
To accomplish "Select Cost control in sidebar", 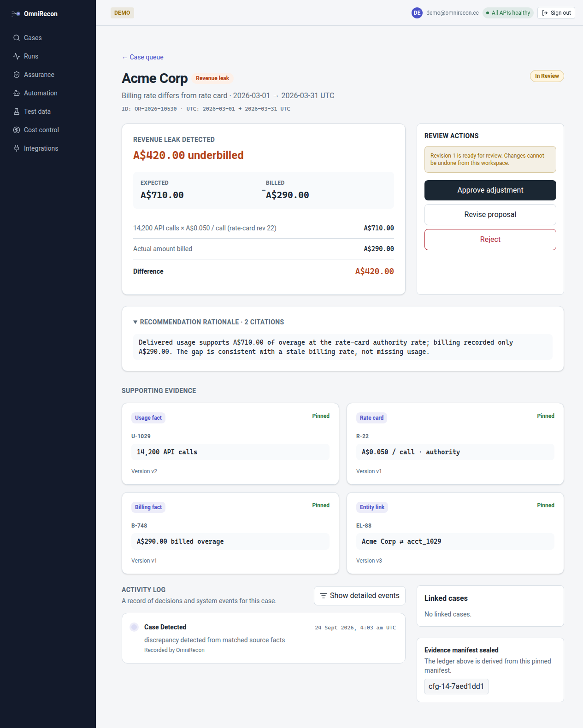I will coord(48,130).
